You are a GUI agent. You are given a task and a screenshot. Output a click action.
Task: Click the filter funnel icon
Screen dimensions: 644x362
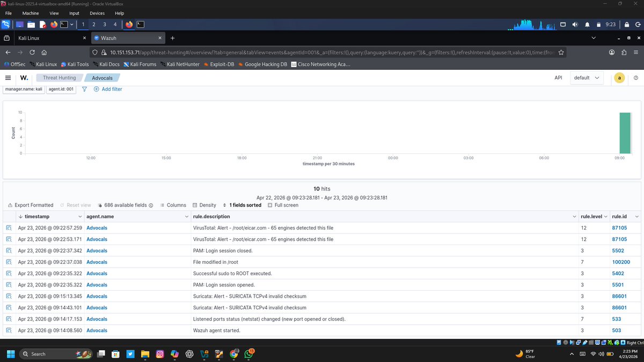point(84,89)
